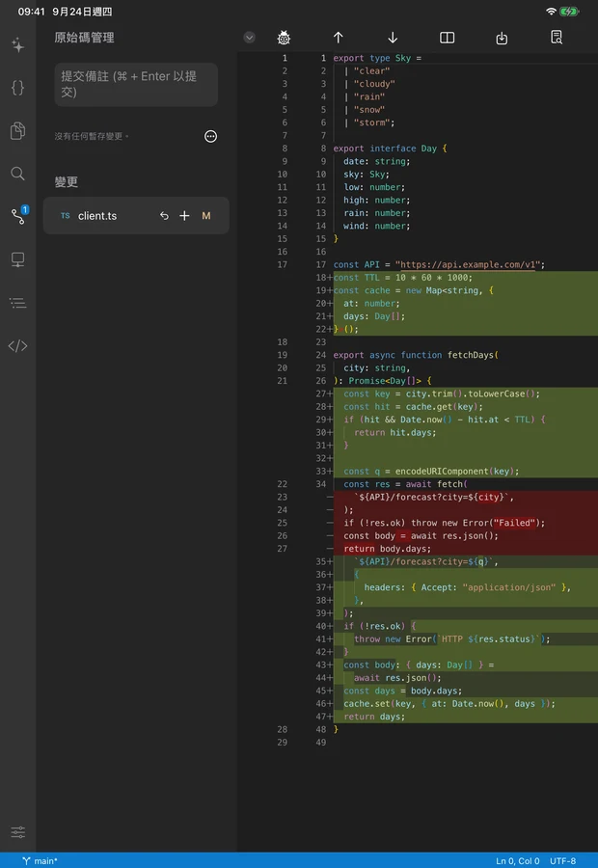
Task: Click added line 'const TTL = 10 * 60 * 1000;'
Action: click(403, 278)
